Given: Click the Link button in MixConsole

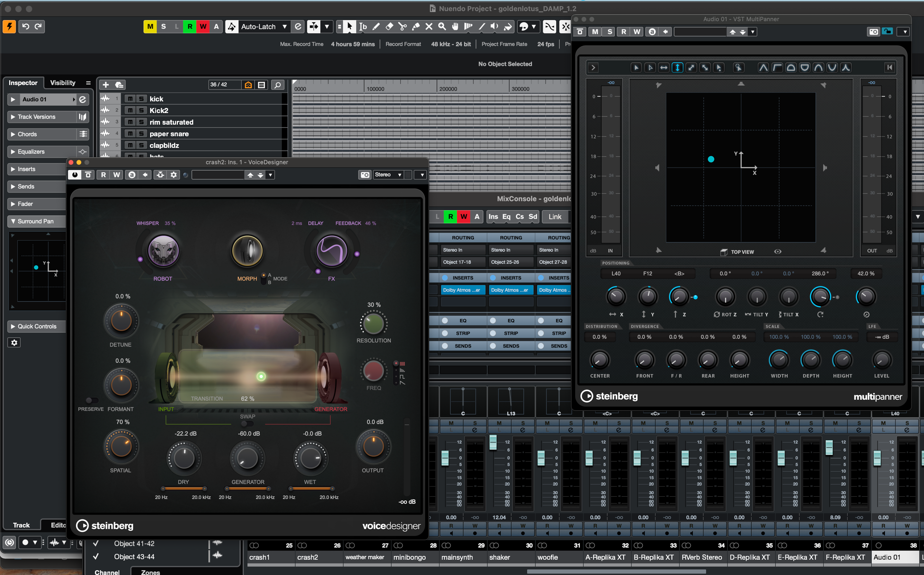Looking at the screenshot, I should point(554,216).
